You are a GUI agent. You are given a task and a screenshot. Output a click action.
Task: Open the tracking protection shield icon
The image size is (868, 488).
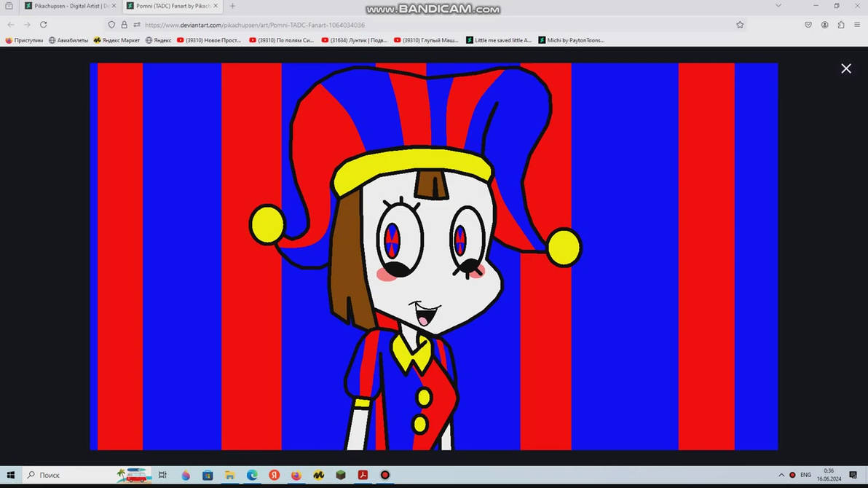click(112, 25)
